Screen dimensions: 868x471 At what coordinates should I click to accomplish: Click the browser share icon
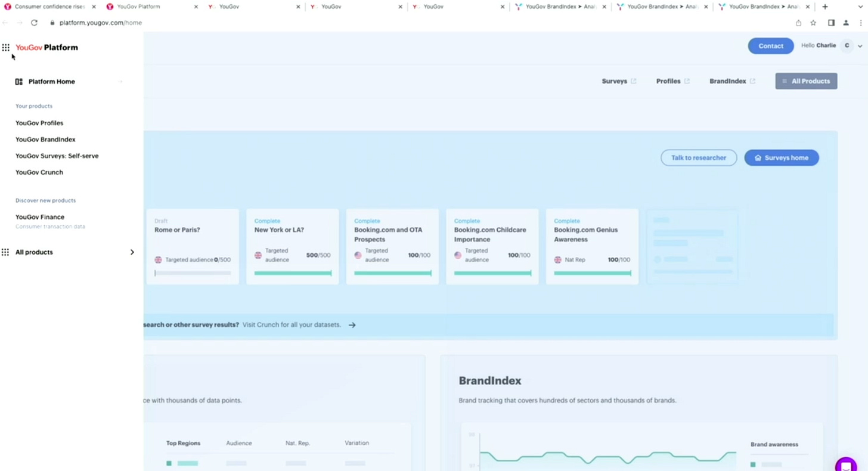798,23
